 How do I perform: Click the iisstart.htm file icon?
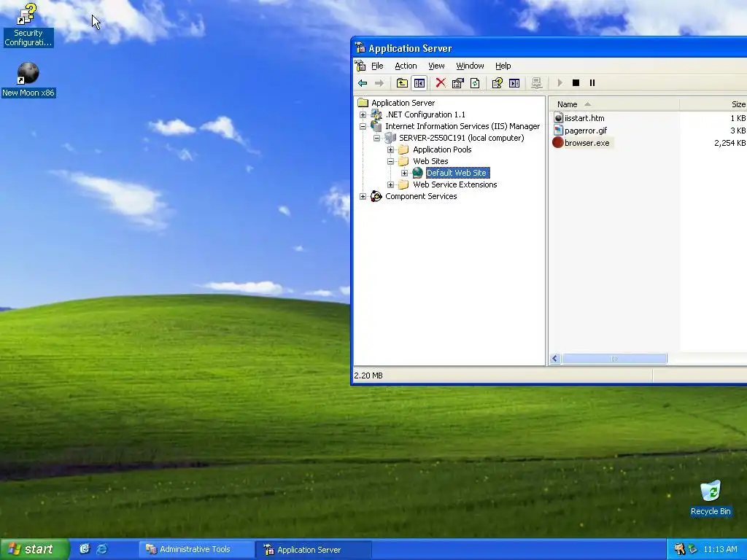tap(559, 118)
